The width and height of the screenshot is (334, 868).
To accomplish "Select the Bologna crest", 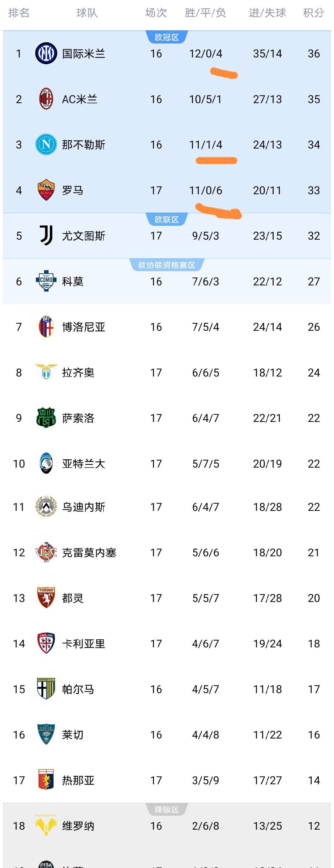I will click(47, 327).
